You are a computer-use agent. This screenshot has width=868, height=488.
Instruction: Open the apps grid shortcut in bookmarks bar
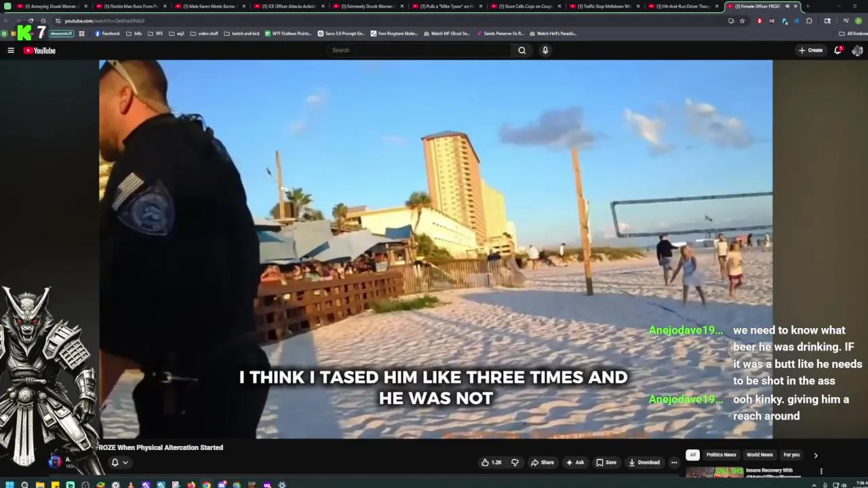(x=82, y=33)
